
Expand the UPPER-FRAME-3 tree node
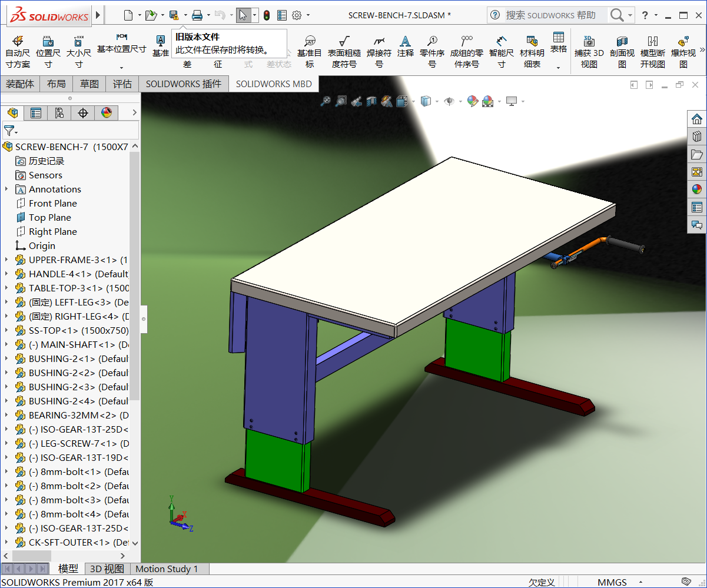pos(6,260)
